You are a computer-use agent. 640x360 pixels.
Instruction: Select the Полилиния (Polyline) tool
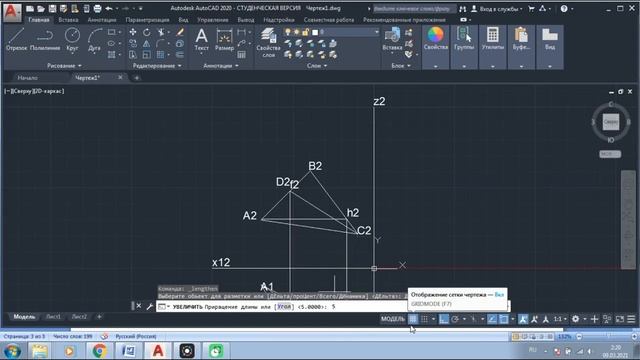coord(45,40)
